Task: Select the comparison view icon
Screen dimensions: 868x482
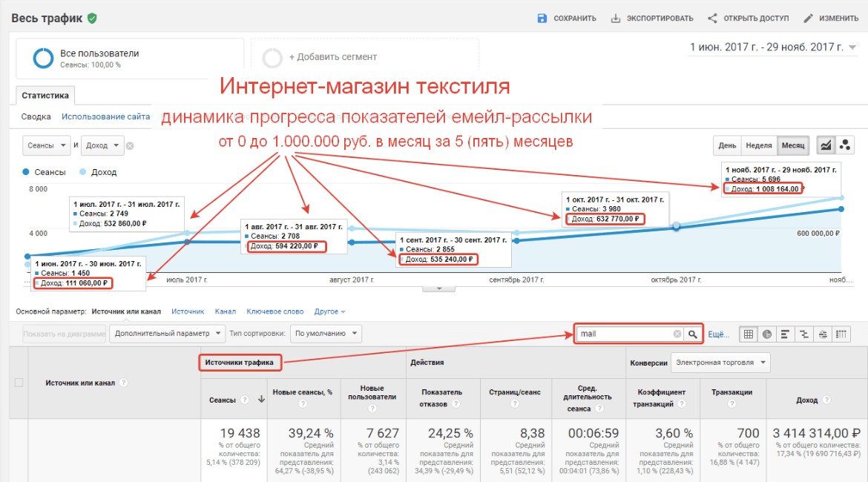Action: click(803, 334)
